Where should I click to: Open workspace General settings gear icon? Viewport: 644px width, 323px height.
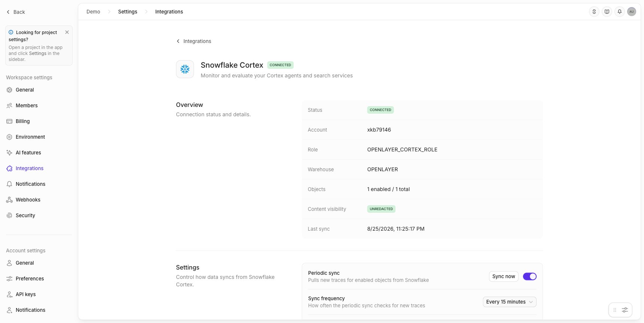tap(9, 90)
